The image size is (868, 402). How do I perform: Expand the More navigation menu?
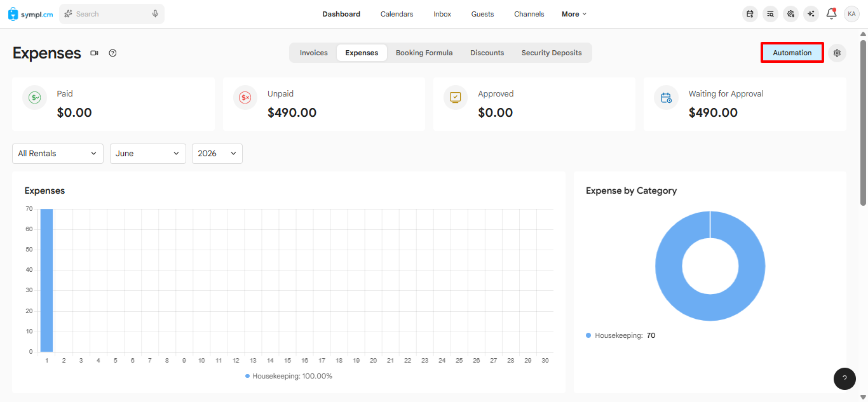[574, 14]
